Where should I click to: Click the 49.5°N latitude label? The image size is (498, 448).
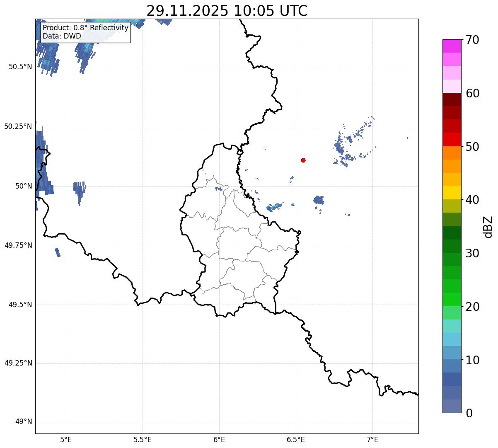pyautogui.click(x=20, y=305)
